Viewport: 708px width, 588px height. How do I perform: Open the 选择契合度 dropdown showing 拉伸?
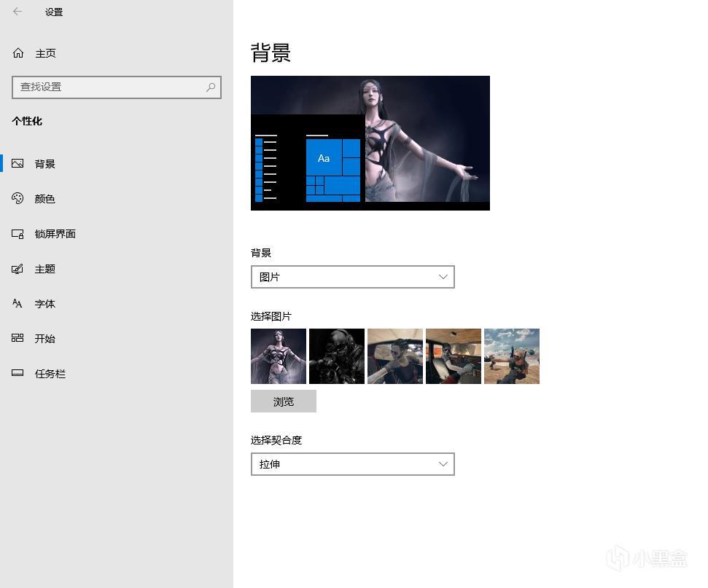[353, 464]
